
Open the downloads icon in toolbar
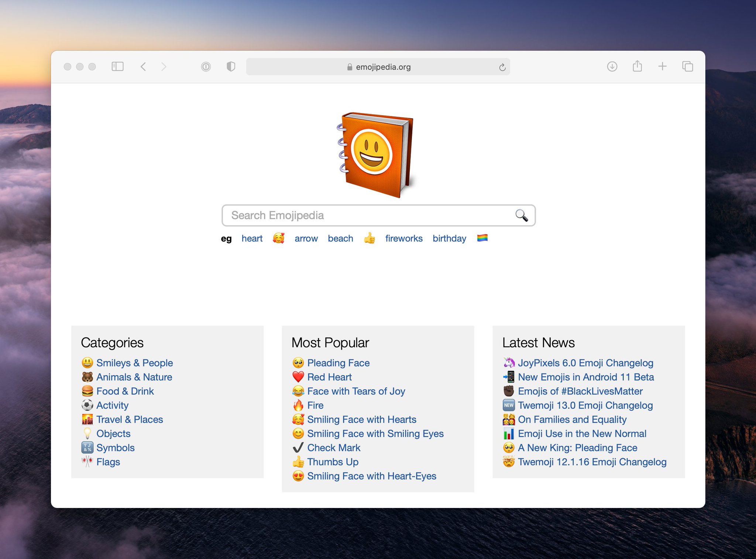612,67
